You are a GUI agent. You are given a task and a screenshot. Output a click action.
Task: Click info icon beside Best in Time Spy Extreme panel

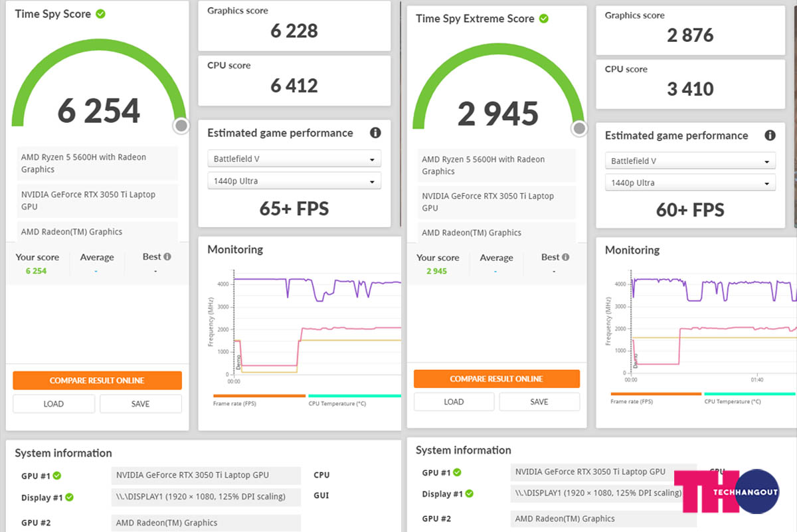coord(565,257)
